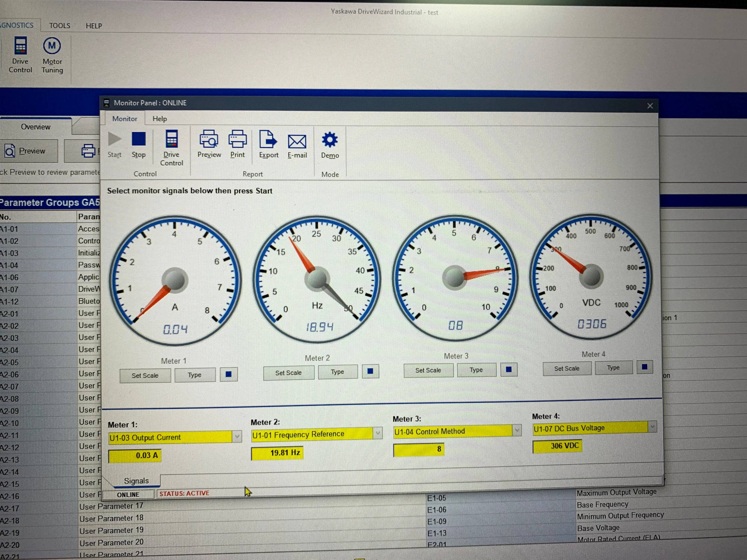Click Set Scale under Meter 1
Screen dimensions: 747x560
pyautogui.click(x=145, y=376)
